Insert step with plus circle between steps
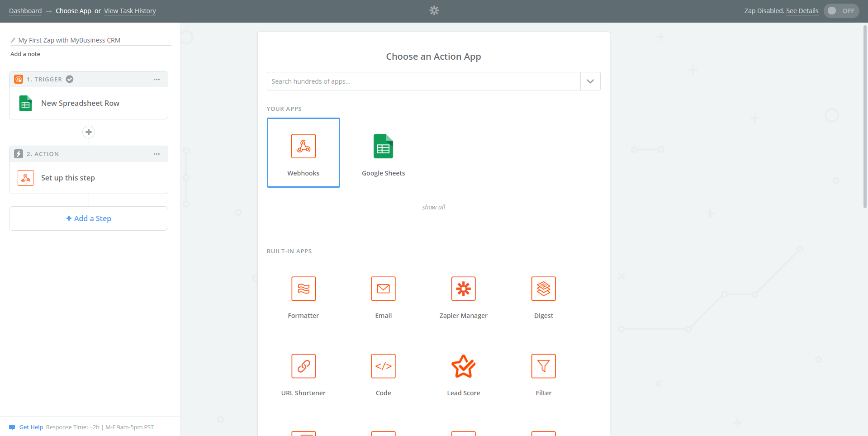Viewport: 868px width, 436px height. pos(89,132)
